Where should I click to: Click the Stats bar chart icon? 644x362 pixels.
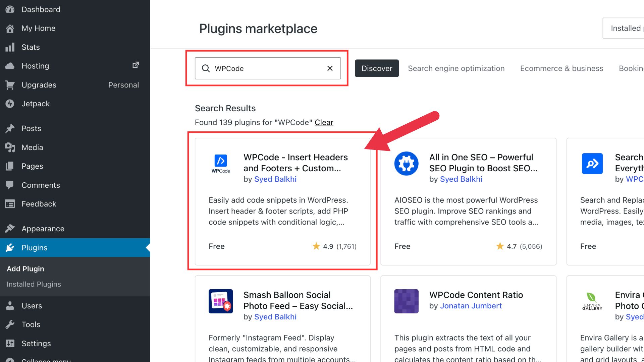[x=10, y=47]
